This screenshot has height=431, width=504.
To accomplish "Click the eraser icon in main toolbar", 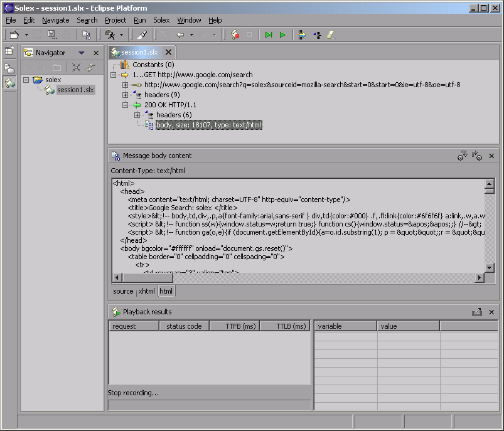I will tap(331, 35).
